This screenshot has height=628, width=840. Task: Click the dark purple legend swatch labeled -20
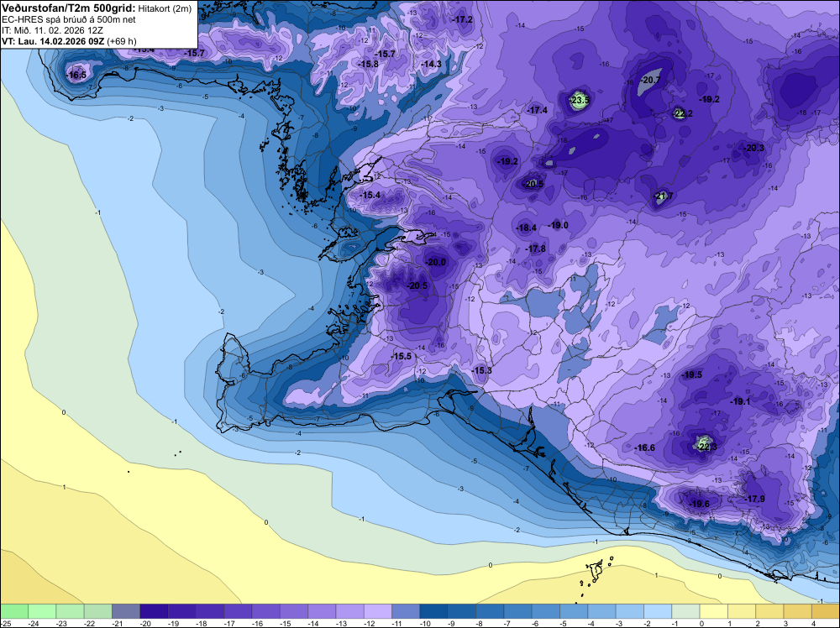(154, 611)
